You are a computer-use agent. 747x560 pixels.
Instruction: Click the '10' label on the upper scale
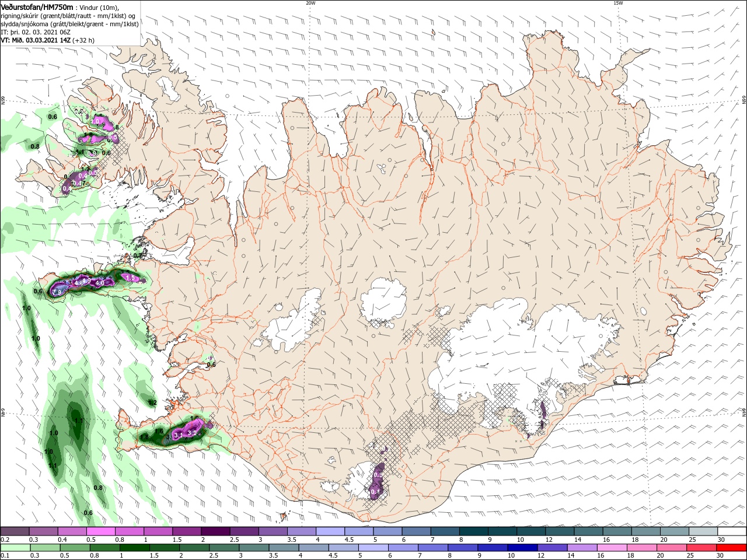[520, 540]
